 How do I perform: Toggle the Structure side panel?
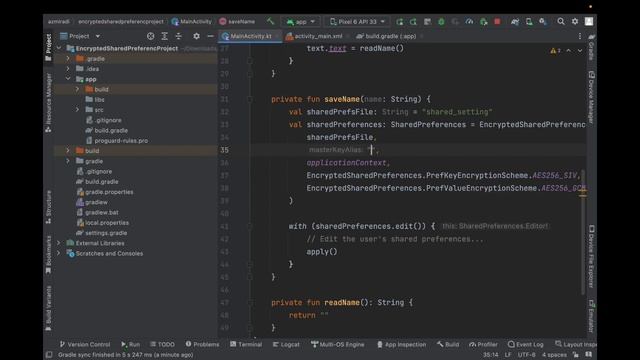pyautogui.click(x=49, y=207)
